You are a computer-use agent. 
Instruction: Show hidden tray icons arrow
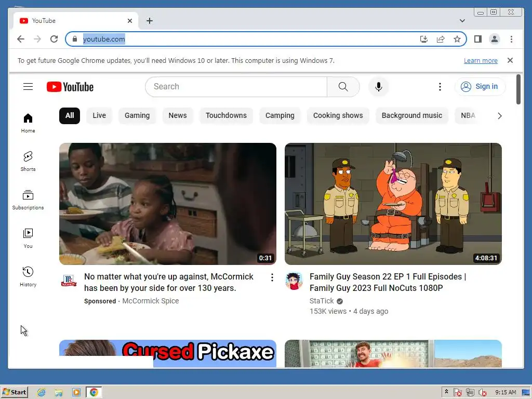pos(446,392)
